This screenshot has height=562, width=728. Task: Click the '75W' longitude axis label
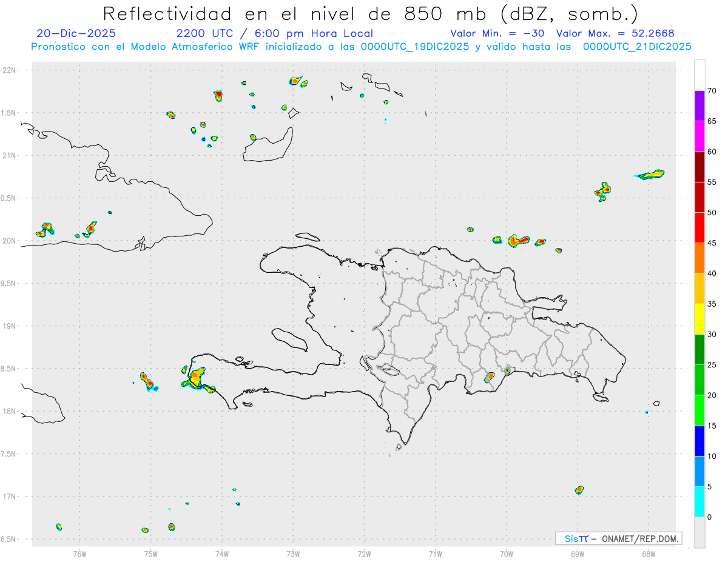[x=151, y=553]
